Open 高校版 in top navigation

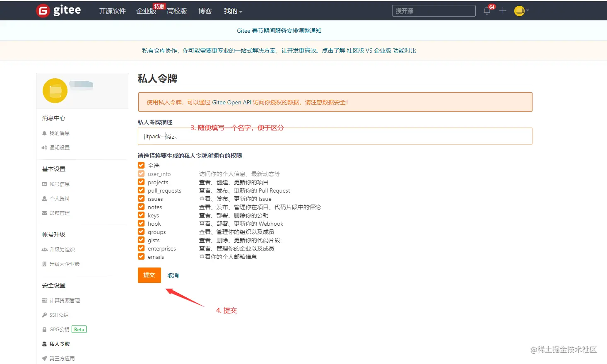click(177, 11)
